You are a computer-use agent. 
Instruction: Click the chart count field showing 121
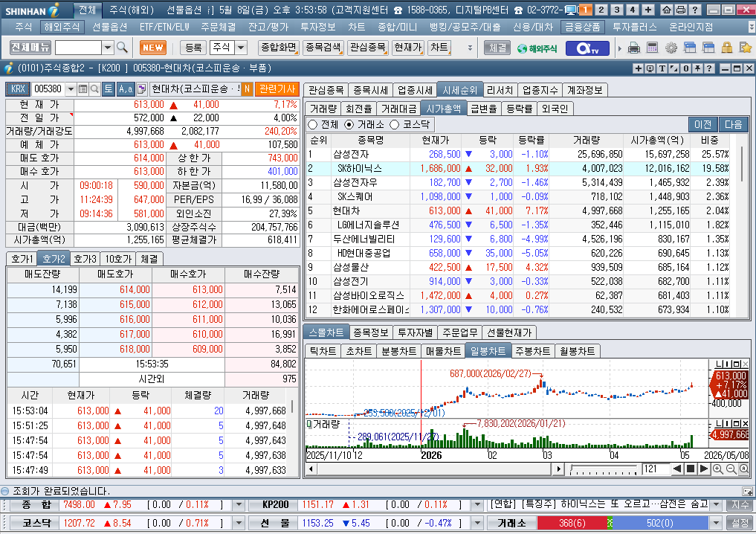(655, 469)
